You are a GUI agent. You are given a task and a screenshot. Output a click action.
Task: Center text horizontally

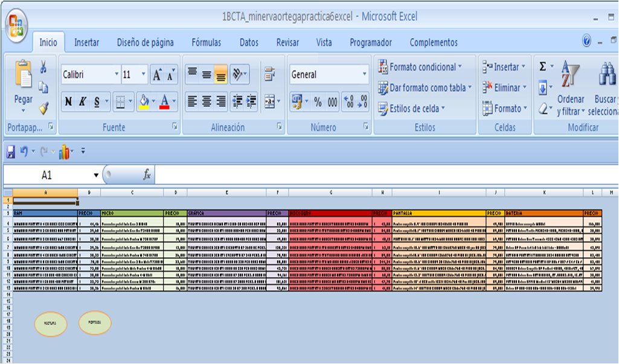click(207, 102)
